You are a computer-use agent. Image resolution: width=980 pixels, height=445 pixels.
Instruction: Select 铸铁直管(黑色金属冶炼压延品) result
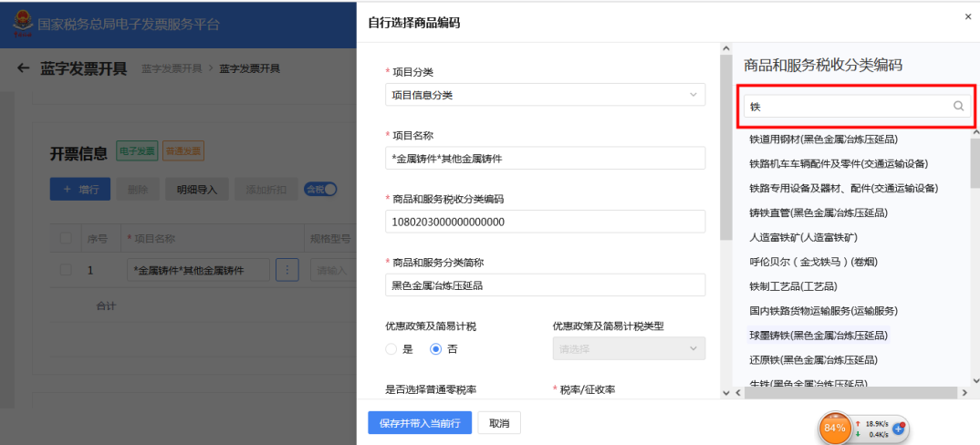(x=818, y=213)
